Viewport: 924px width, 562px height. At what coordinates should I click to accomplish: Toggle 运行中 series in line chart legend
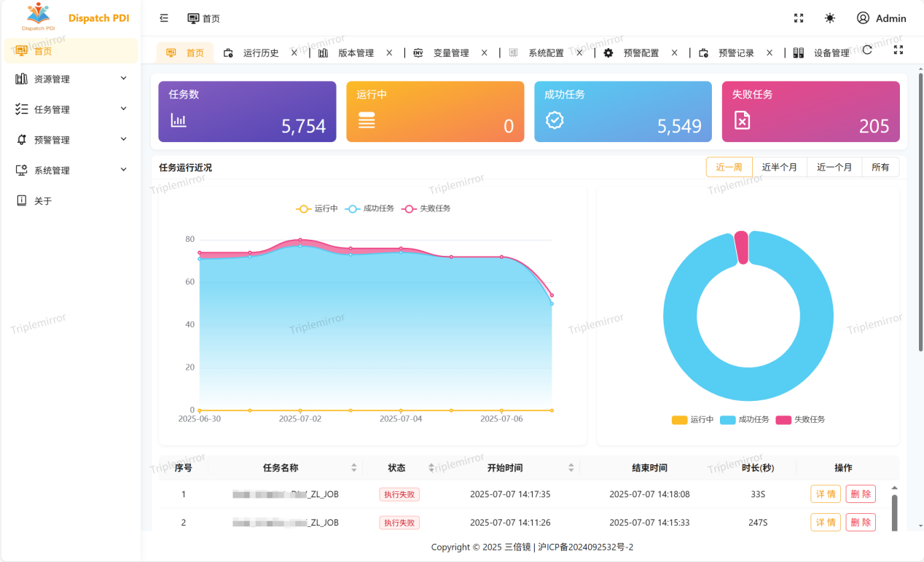317,208
